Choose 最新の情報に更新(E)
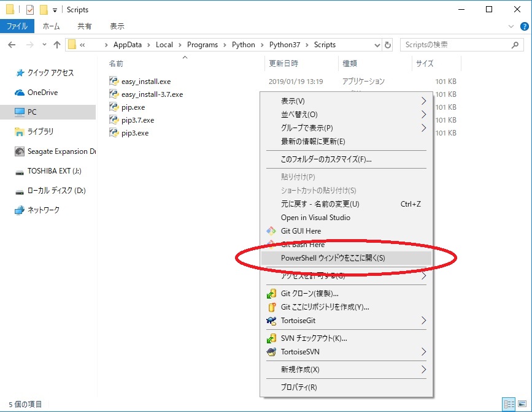Viewport: 532px width, 412px height. (346, 142)
